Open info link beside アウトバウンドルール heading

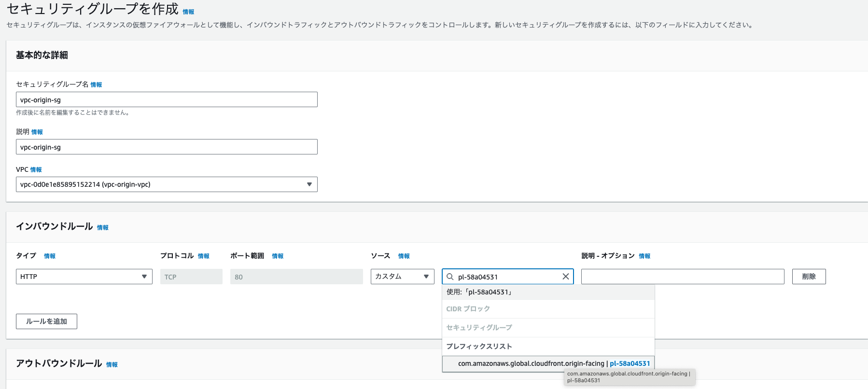pos(112,364)
